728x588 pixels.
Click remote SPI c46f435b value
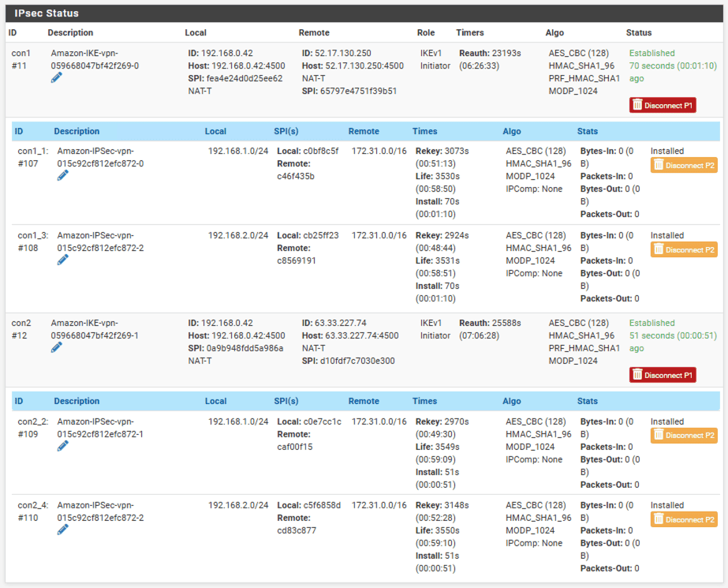point(296,177)
